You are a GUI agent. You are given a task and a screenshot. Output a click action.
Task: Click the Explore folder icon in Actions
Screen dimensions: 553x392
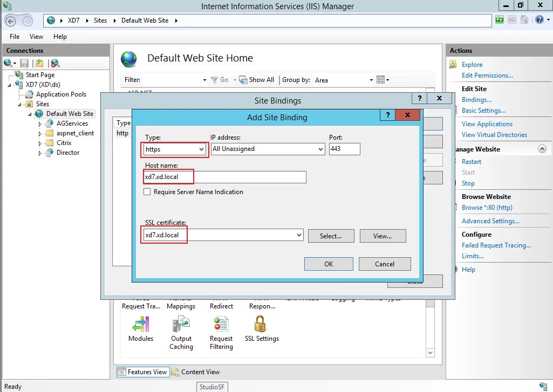click(453, 65)
